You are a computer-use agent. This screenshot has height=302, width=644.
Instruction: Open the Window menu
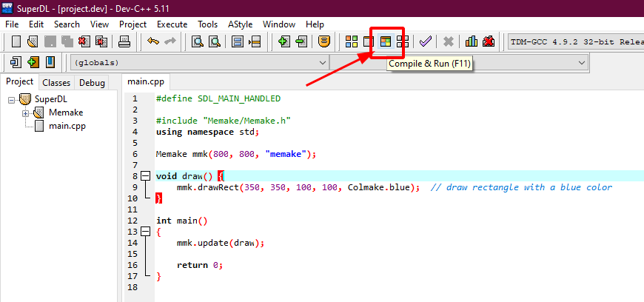(x=279, y=24)
